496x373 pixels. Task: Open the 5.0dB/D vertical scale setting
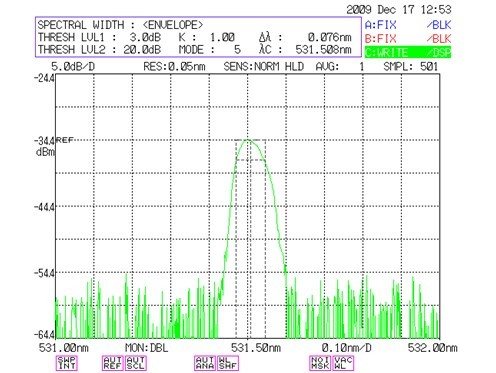coord(73,67)
